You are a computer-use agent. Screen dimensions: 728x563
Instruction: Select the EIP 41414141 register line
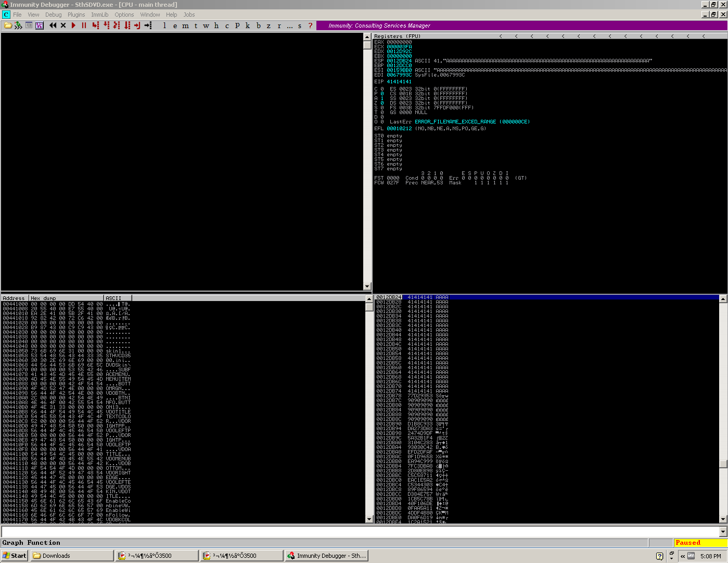tap(393, 82)
